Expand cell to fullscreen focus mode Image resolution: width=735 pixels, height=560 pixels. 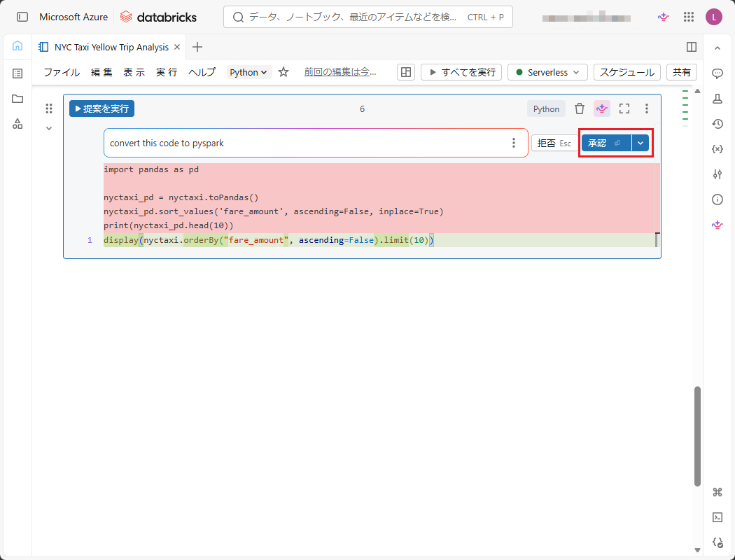(624, 108)
